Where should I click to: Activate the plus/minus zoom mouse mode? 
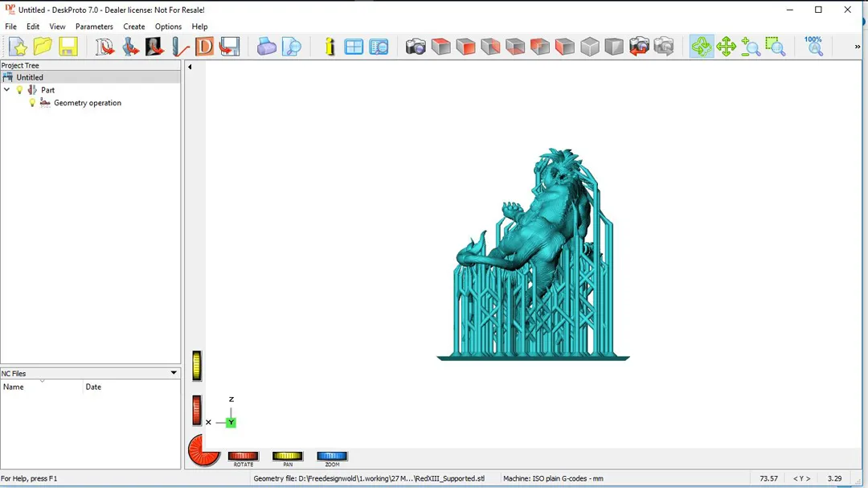click(x=751, y=47)
